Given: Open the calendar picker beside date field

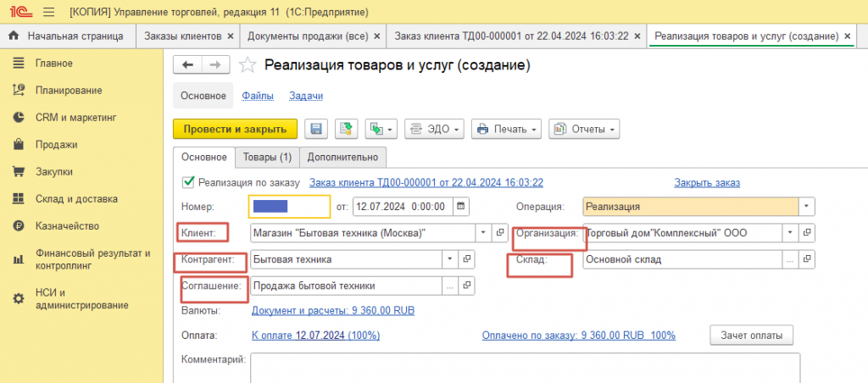Looking at the screenshot, I should pos(460,207).
